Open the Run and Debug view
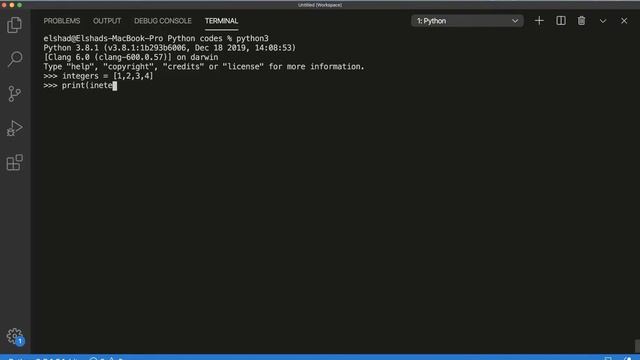This screenshot has height=360, width=640. (15, 128)
